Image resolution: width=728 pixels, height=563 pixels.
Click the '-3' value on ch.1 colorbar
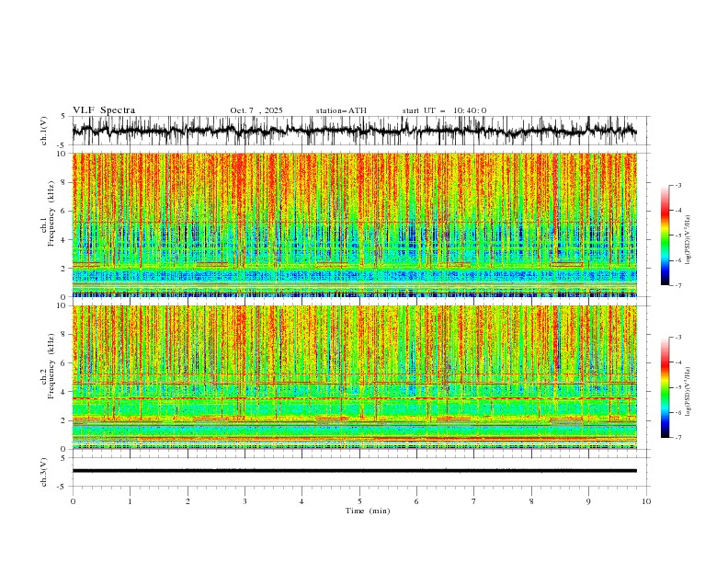677,185
